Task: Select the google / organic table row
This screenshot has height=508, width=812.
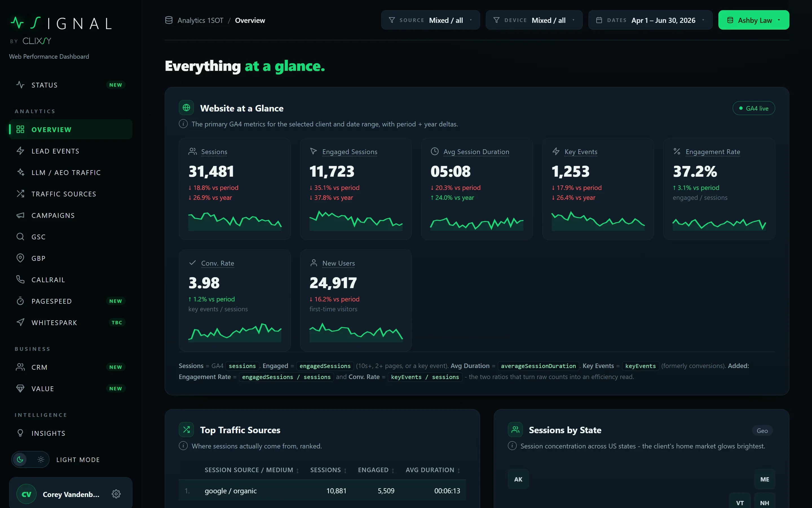Action: [x=322, y=491]
